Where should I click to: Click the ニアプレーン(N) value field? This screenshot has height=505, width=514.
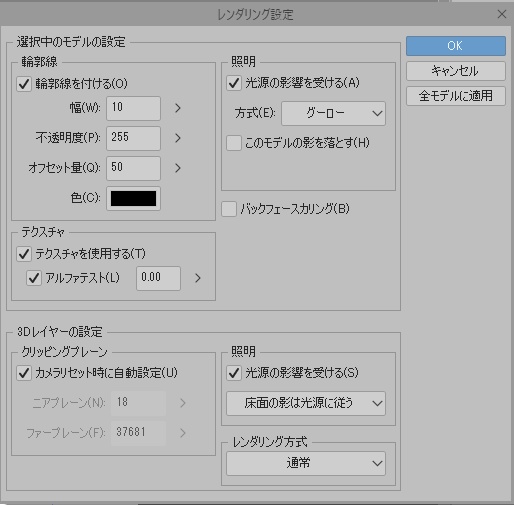(x=138, y=403)
